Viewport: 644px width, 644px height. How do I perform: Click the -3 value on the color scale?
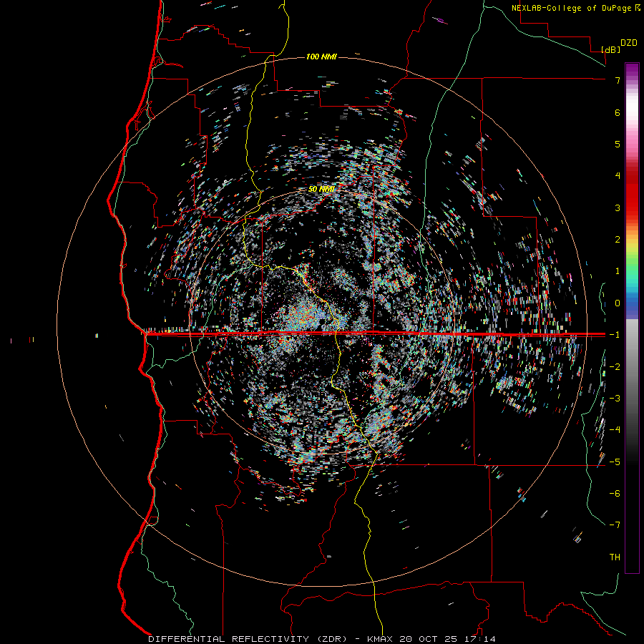[x=615, y=398]
